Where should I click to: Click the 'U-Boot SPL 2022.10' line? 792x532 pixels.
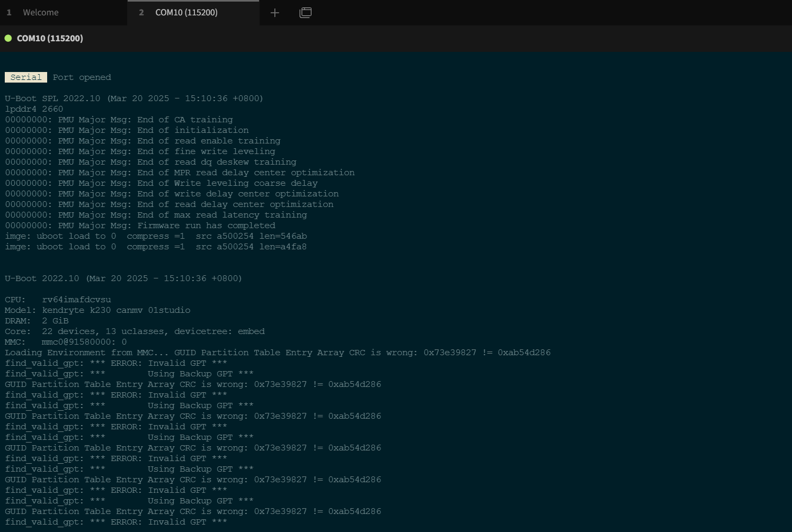tap(134, 98)
